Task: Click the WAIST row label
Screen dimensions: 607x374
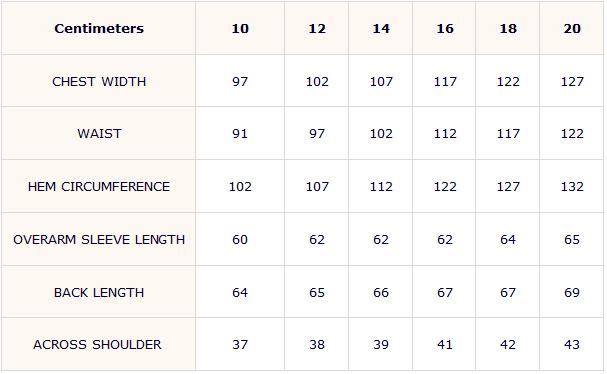Action: coord(99,134)
